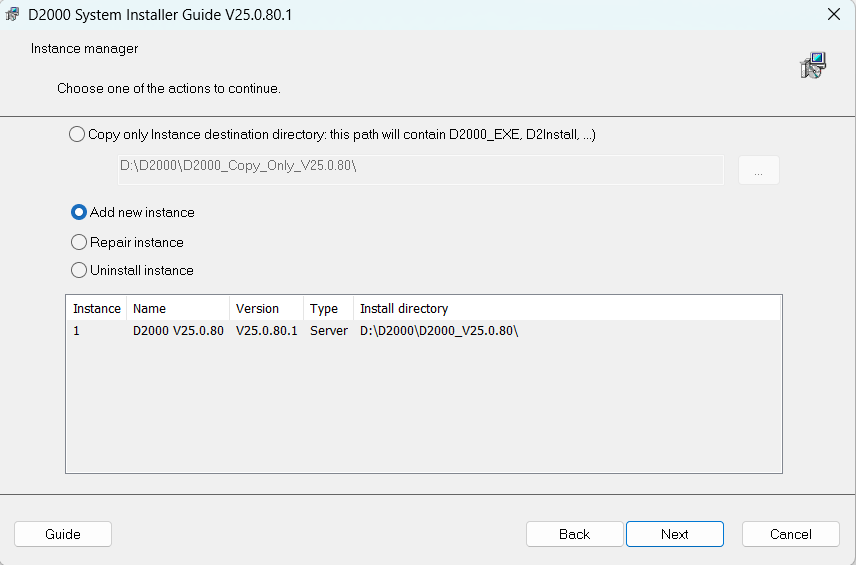Go back to the previous installer step
This screenshot has width=856, height=565.
pos(574,534)
